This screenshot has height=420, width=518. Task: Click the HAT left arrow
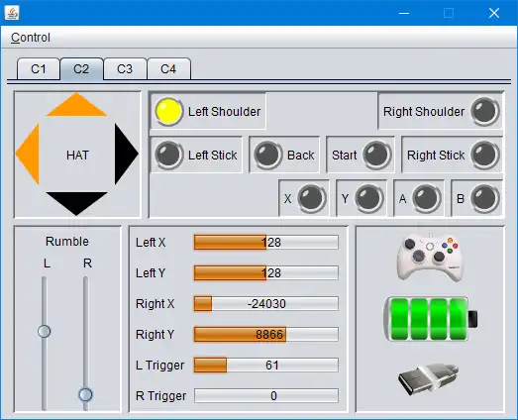(28, 154)
